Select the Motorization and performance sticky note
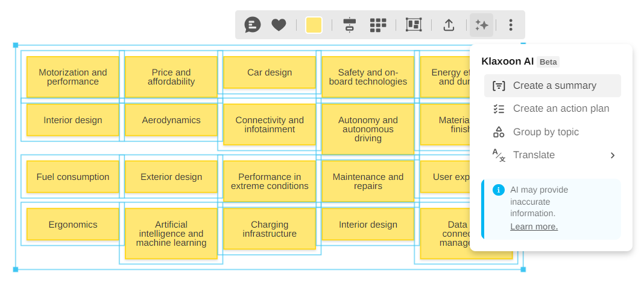The width and height of the screenshot is (644, 285). click(x=73, y=77)
